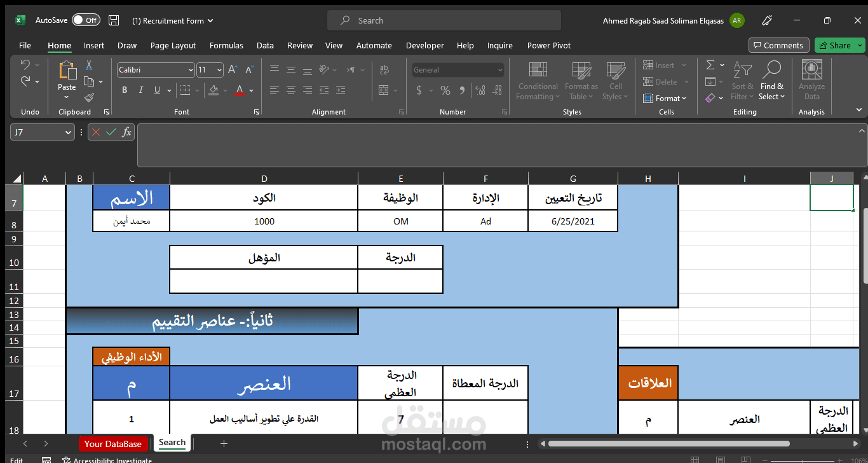Increase font size with larger A icon
The width and height of the screenshot is (868, 463).
[x=233, y=70]
